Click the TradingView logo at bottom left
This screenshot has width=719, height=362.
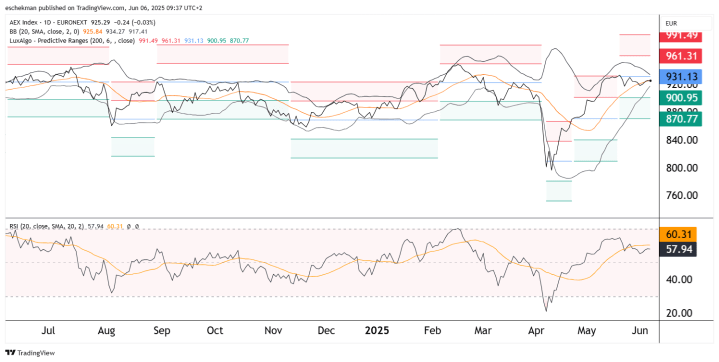(30, 353)
